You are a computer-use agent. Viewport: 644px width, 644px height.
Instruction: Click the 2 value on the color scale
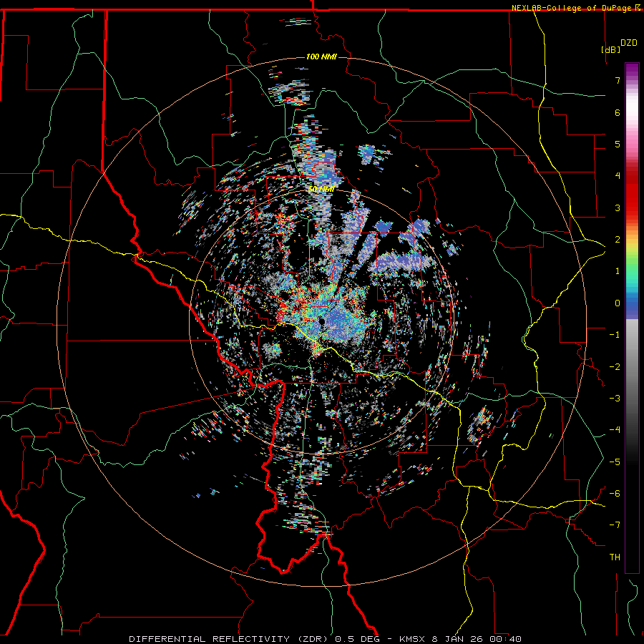[618, 240]
